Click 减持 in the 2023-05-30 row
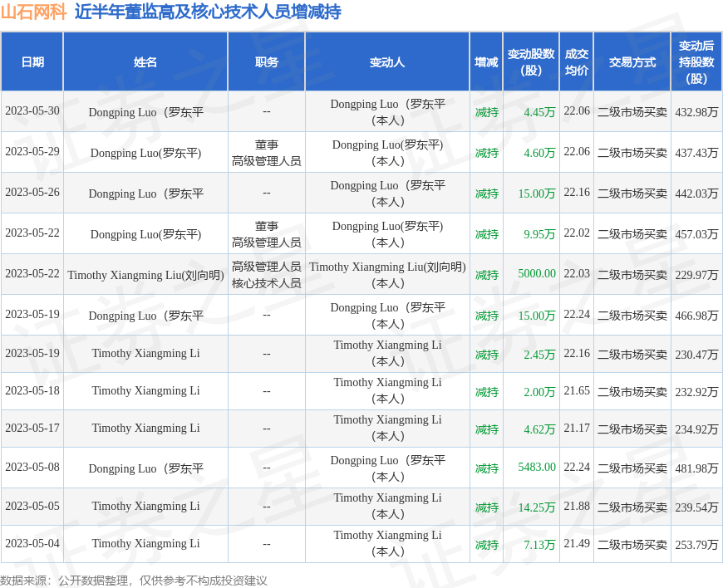The image size is (723, 588). click(487, 112)
